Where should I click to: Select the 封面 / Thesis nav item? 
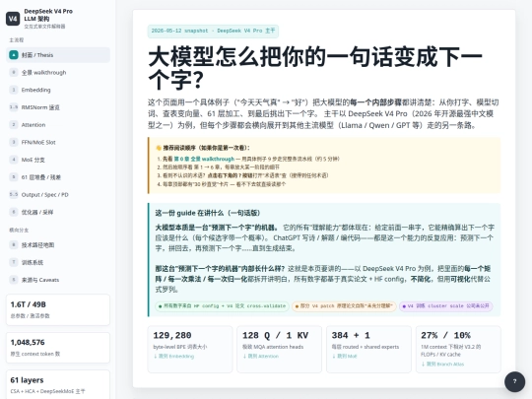coord(58,55)
